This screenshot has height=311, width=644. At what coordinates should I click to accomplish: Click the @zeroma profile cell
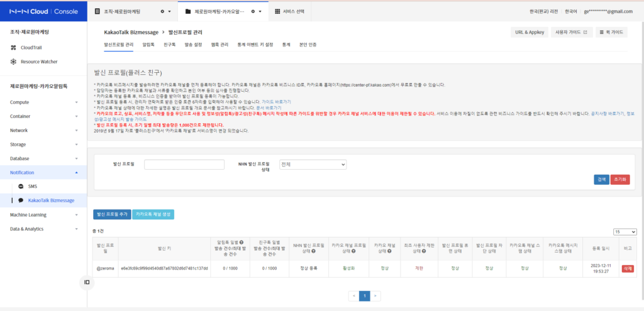[105, 269]
